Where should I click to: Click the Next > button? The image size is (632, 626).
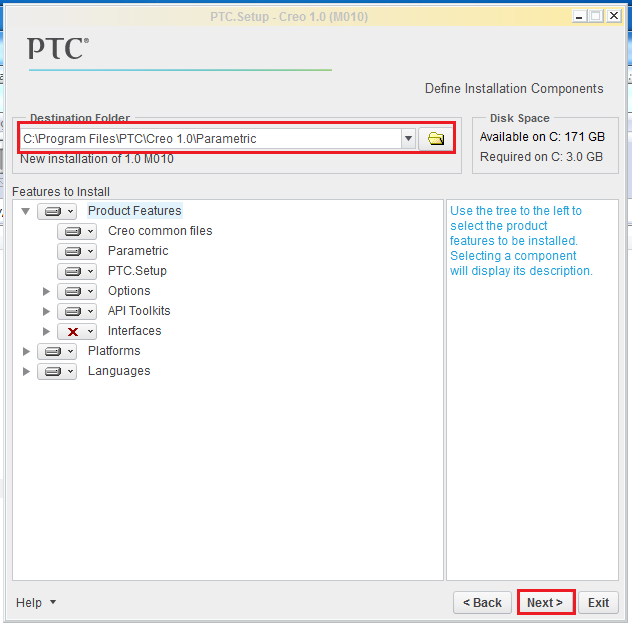546,603
